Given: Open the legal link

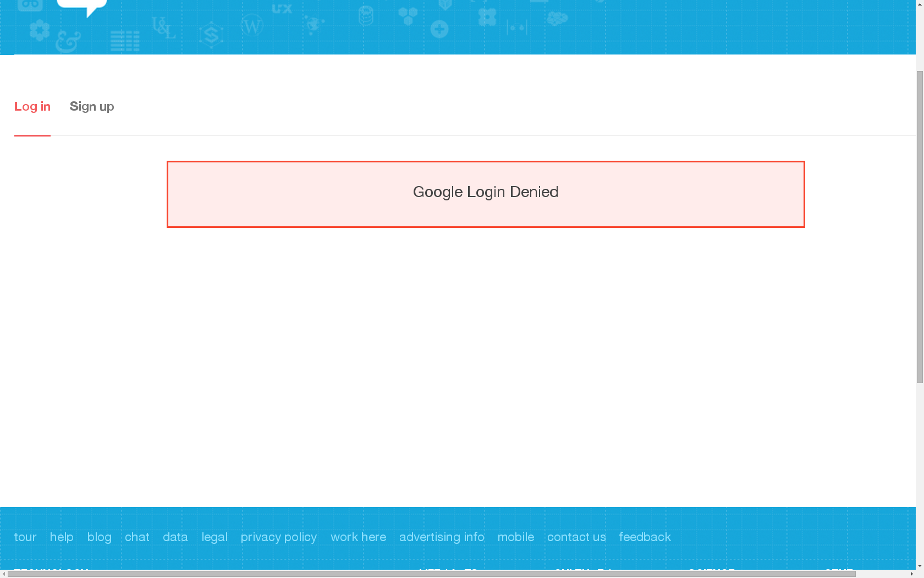Looking at the screenshot, I should coord(215,537).
